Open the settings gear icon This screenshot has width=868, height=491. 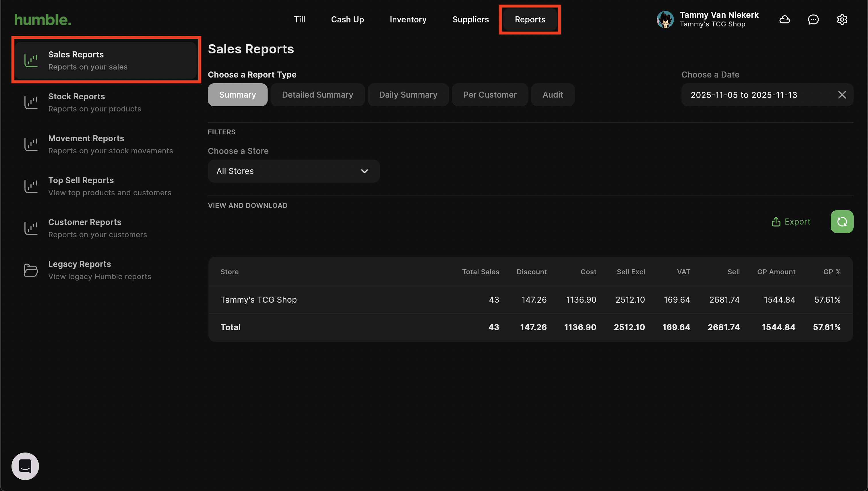click(x=842, y=20)
